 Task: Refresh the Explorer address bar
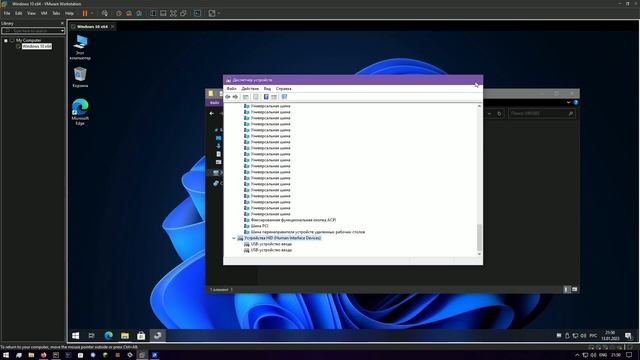[499, 113]
